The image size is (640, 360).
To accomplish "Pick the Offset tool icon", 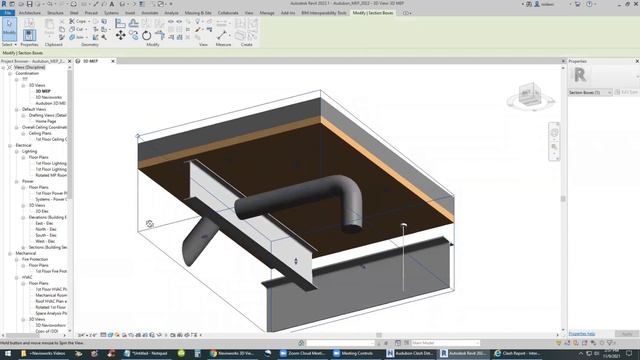I will pyautogui.click(x=133, y=23).
